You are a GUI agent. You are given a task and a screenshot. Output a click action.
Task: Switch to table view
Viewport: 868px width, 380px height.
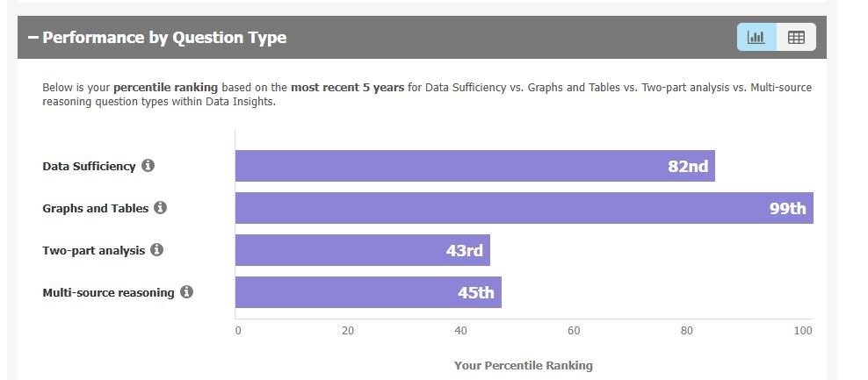tap(796, 37)
